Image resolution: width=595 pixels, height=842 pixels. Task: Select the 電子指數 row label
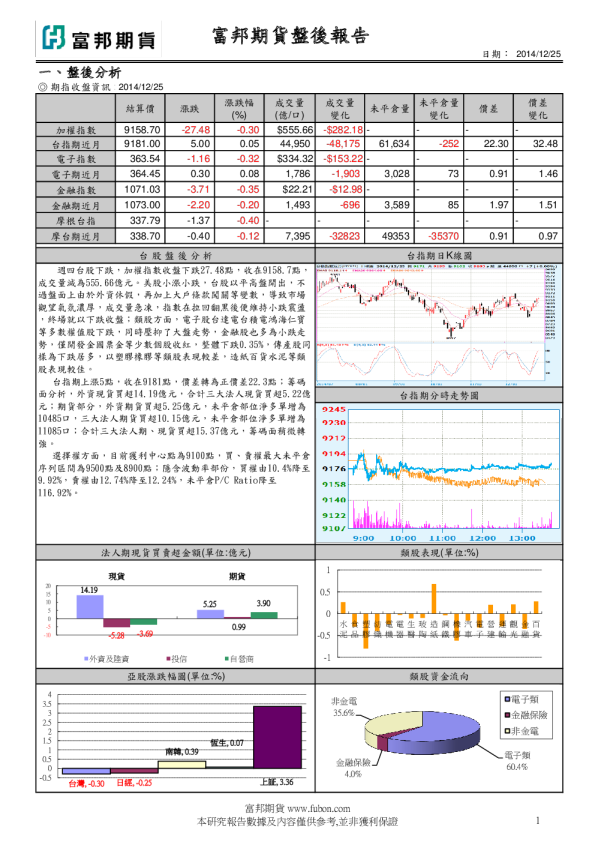click(x=76, y=159)
